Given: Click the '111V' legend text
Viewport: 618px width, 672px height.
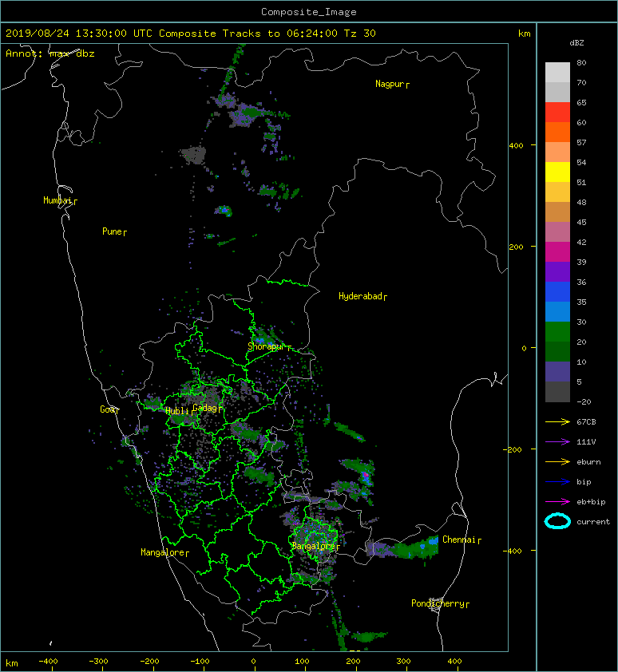Looking at the screenshot, I should (x=586, y=442).
